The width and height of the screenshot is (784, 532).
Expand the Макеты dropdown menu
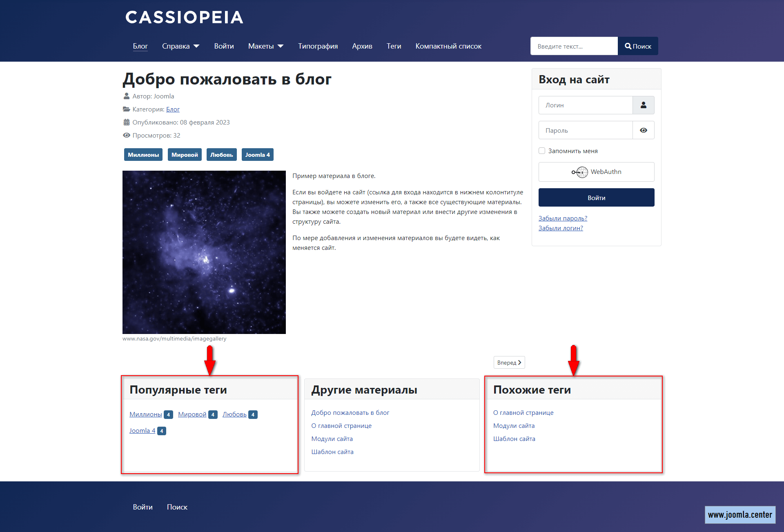[266, 47]
